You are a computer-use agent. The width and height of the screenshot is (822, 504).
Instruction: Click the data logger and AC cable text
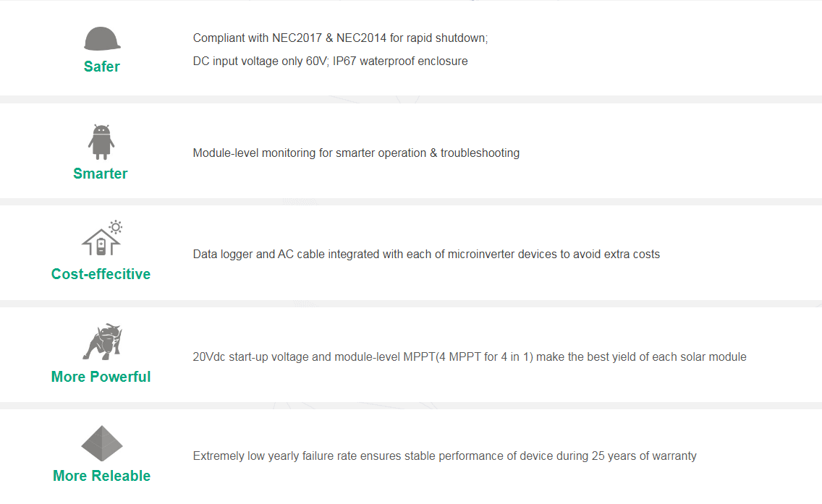[426, 254]
